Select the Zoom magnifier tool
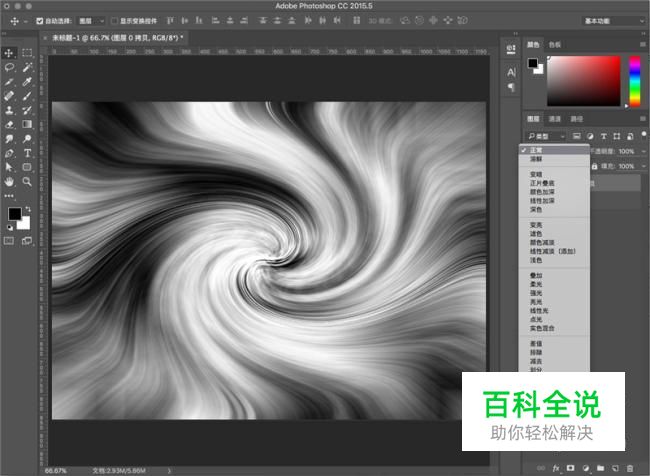The image size is (650, 476). tap(27, 181)
